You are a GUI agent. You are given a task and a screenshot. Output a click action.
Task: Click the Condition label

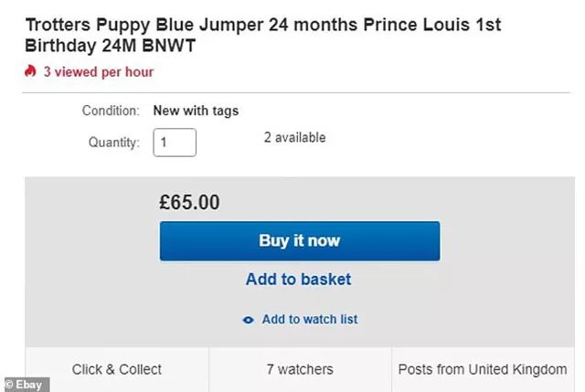point(111,111)
